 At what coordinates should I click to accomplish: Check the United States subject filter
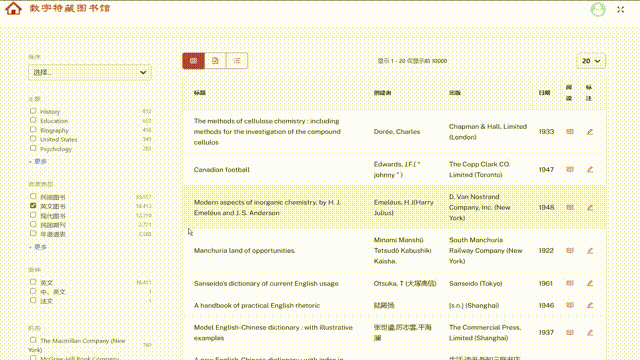(33, 139)
